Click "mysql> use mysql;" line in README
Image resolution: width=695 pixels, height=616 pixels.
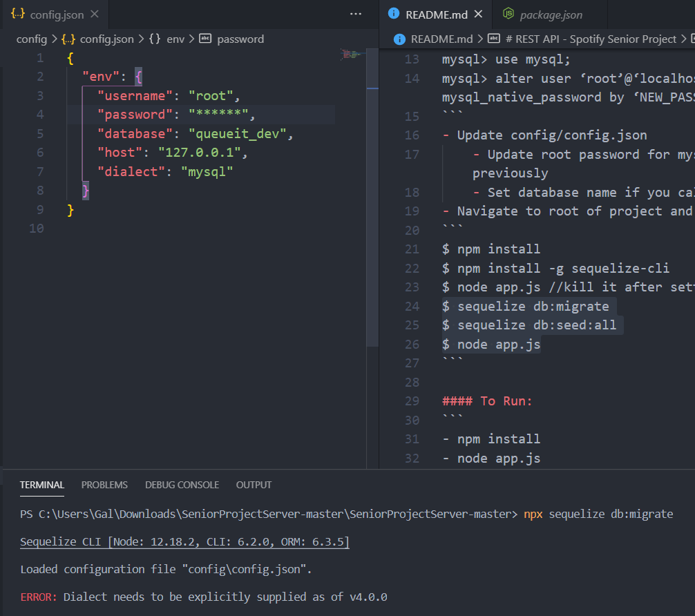click(x=506, y=59)
